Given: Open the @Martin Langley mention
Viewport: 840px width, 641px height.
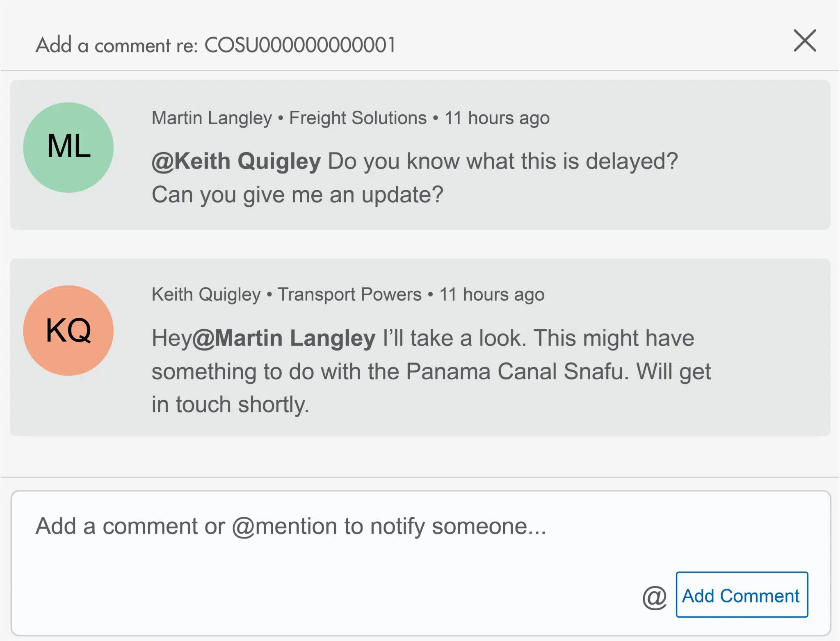Looking at the screenshot, I should pyautogui.click(x=284, y=338).
